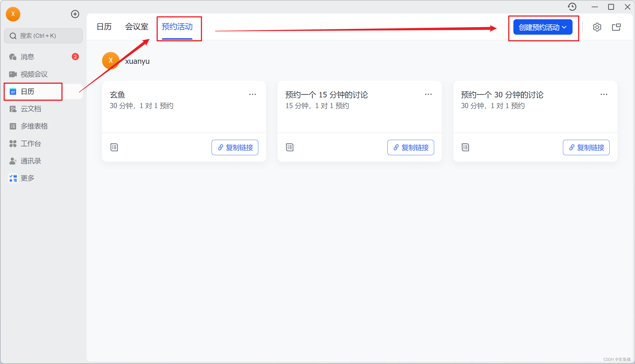The image size is (635, 364).
Task: Switch to the 日历 top tab
Action: [104, 27]
